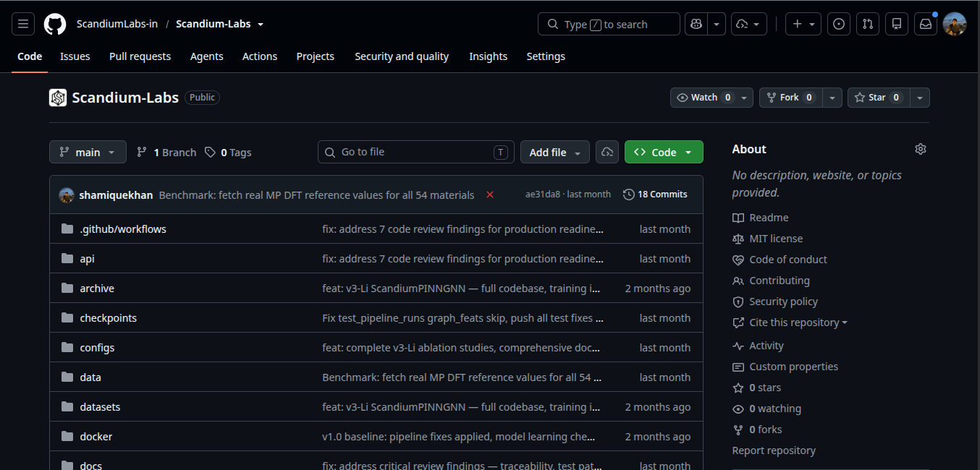
Task: Open the repositories icon in the header
Action: click(897, 24)
